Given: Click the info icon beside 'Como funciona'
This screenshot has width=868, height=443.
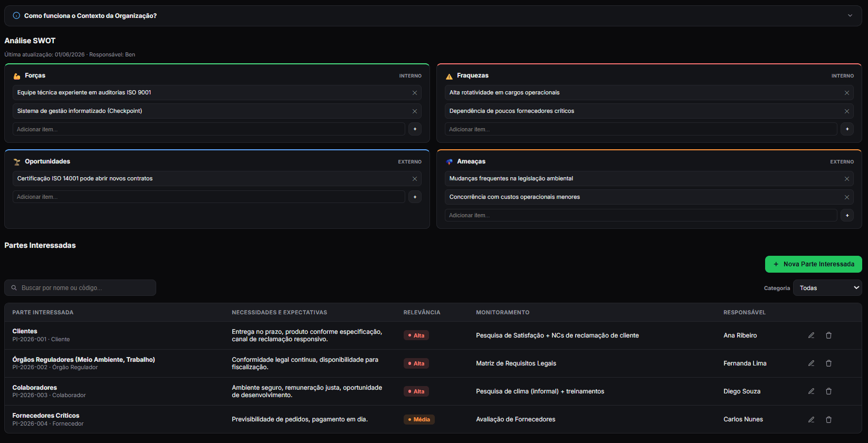Looking at the screenshot, I should [16, 16].
